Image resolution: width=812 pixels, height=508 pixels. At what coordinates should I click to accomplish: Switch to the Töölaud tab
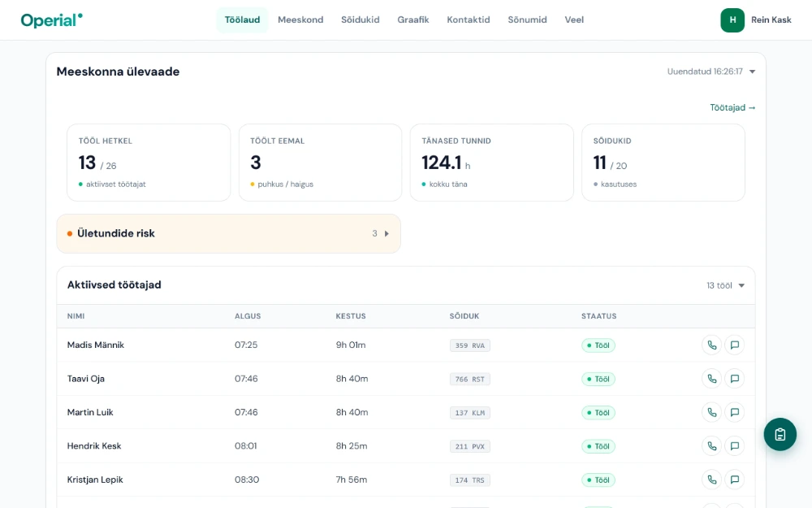(x=242, y=20)
